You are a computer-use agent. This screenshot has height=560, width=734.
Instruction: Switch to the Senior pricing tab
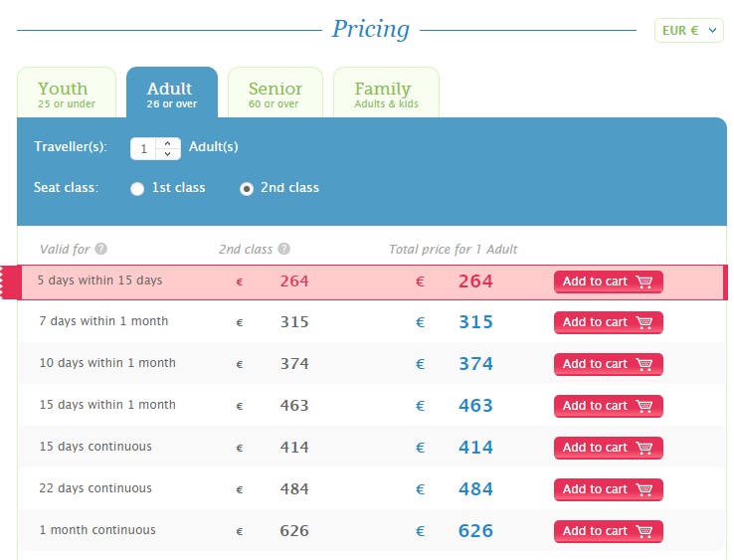[275, 93]
